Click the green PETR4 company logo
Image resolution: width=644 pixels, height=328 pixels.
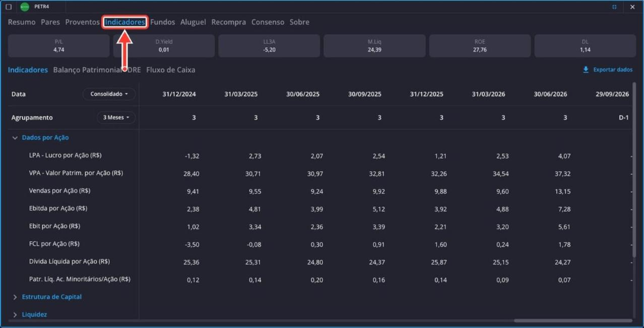tap(25, 7)
